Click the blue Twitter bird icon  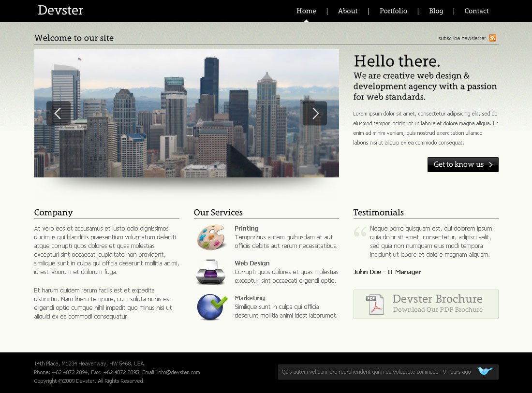(x=485, y=371)
